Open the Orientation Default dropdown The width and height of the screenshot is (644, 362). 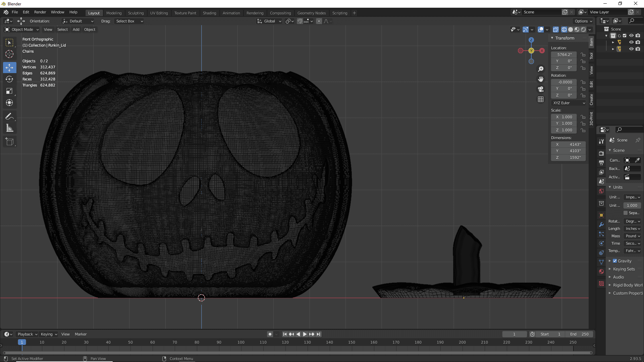point(78,21)
